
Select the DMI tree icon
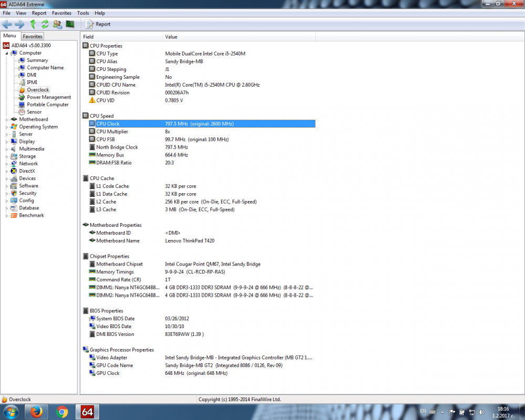tap(22, 75)
